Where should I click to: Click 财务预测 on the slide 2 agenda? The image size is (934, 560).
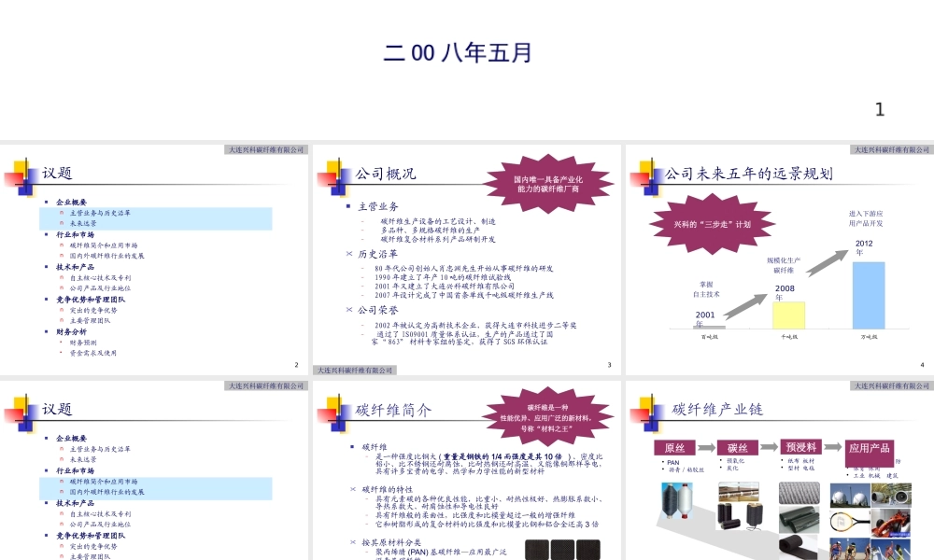click(83, 343)
